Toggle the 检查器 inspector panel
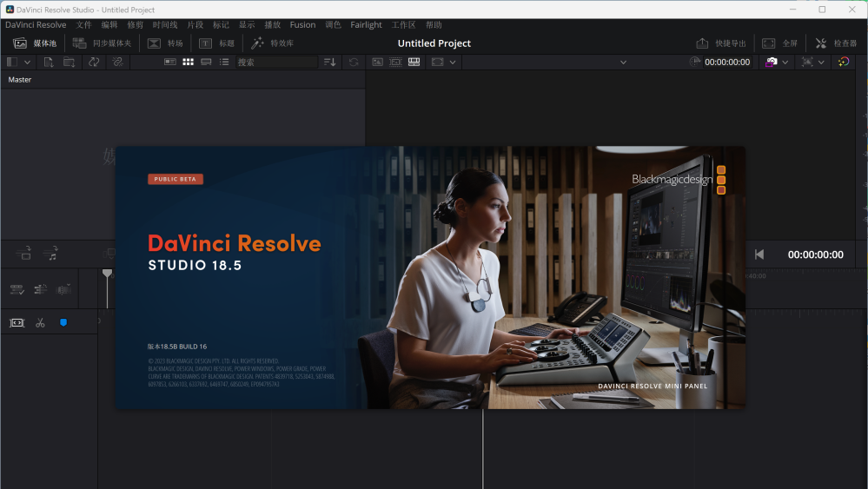The width and height of the screenshot is (868, 489). coord(836,43)
